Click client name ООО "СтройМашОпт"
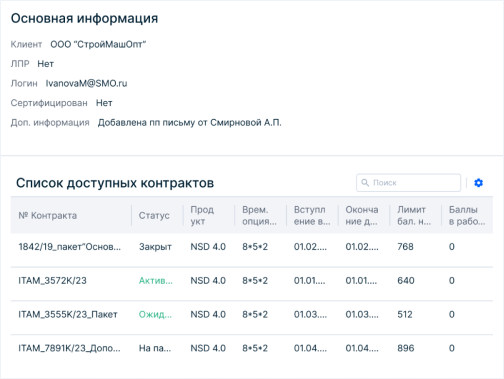 click(98, 44)
